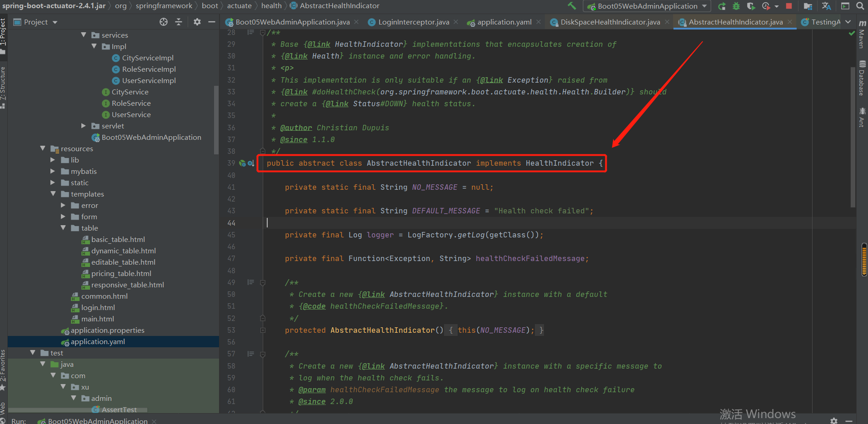Open Run panel settings gear icon
Image resolution: width=868 pixels, height=424 pixels.
click(x=833, y=421)
